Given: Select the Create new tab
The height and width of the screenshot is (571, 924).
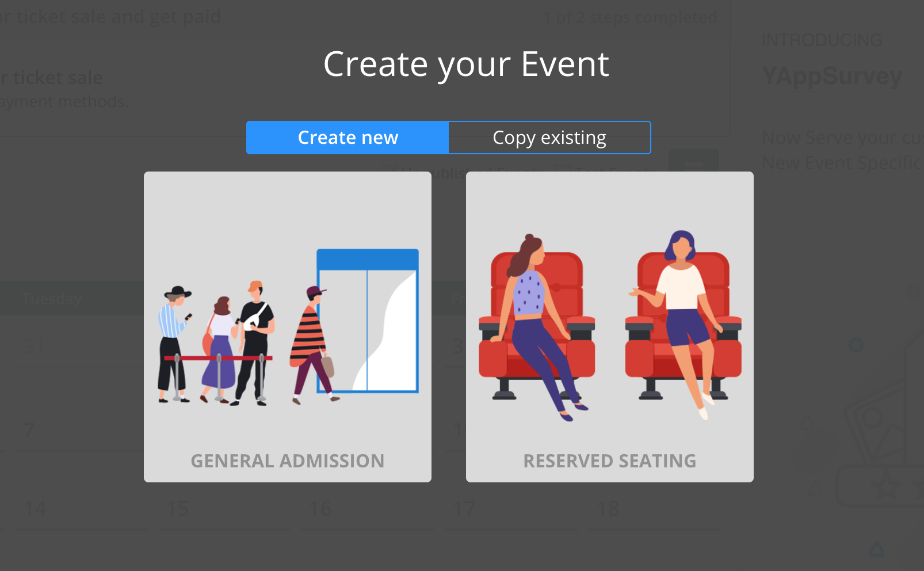Looking at the screenshot, I should click(x=347, y=138).
